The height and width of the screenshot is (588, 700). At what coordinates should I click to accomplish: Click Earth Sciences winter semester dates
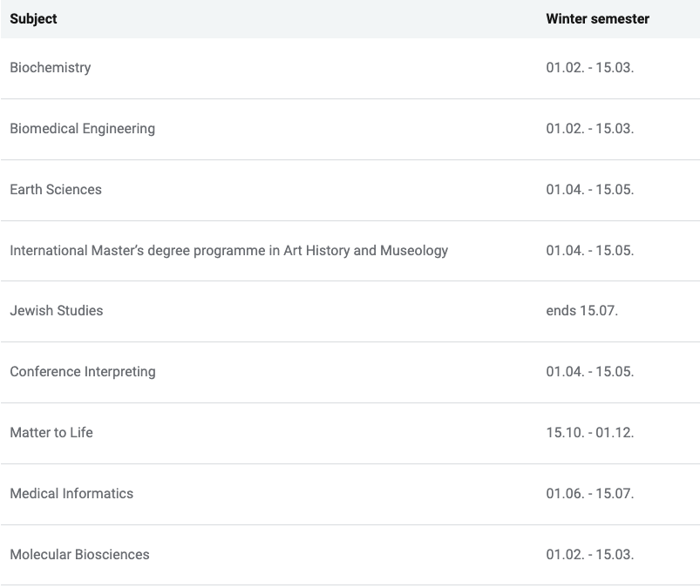click(590, 190)
